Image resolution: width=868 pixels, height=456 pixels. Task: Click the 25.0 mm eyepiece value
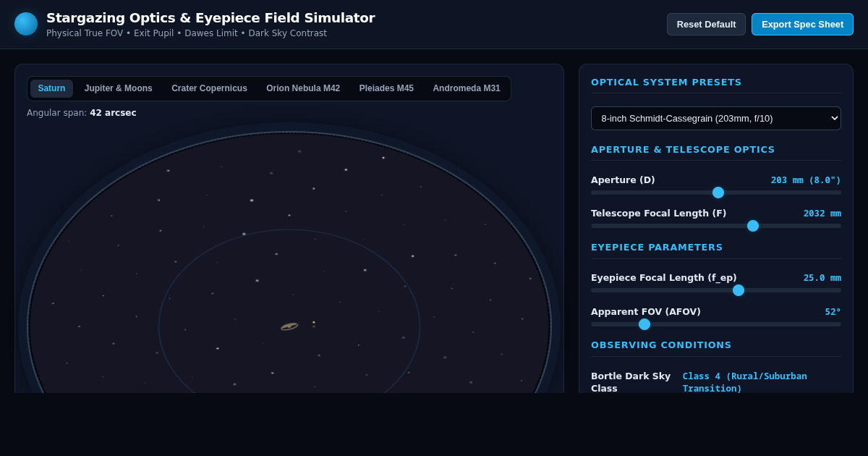(x=822, y=278)
